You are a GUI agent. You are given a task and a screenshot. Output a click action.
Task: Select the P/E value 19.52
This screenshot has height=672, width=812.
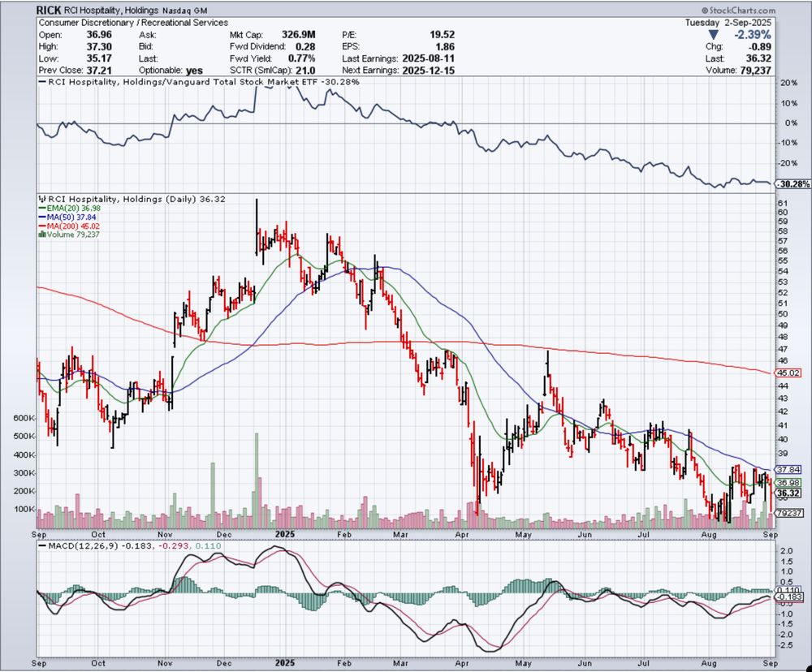point(443,35)
